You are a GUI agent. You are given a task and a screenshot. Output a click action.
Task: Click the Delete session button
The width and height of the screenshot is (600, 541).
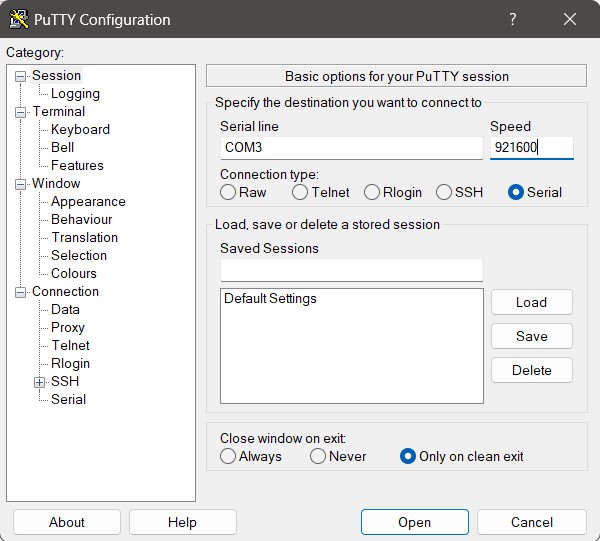coord(532,370)
